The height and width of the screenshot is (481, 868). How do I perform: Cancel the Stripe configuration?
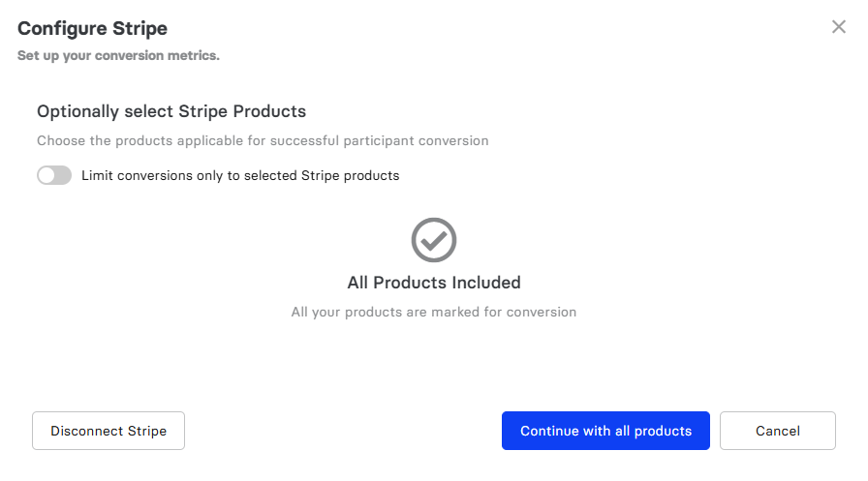778,431
